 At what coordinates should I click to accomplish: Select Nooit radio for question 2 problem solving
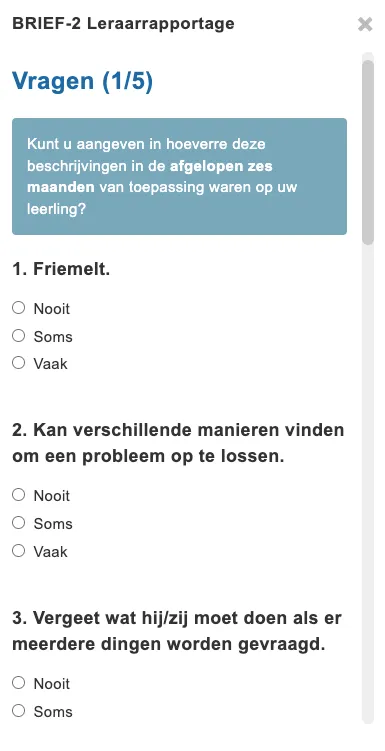[19, 495]
